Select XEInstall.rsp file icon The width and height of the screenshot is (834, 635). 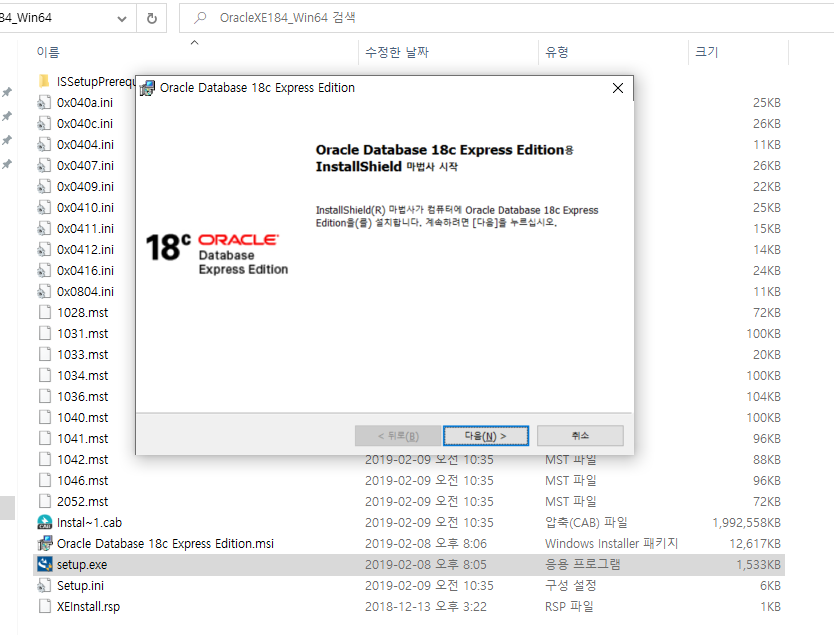[45, 606]
